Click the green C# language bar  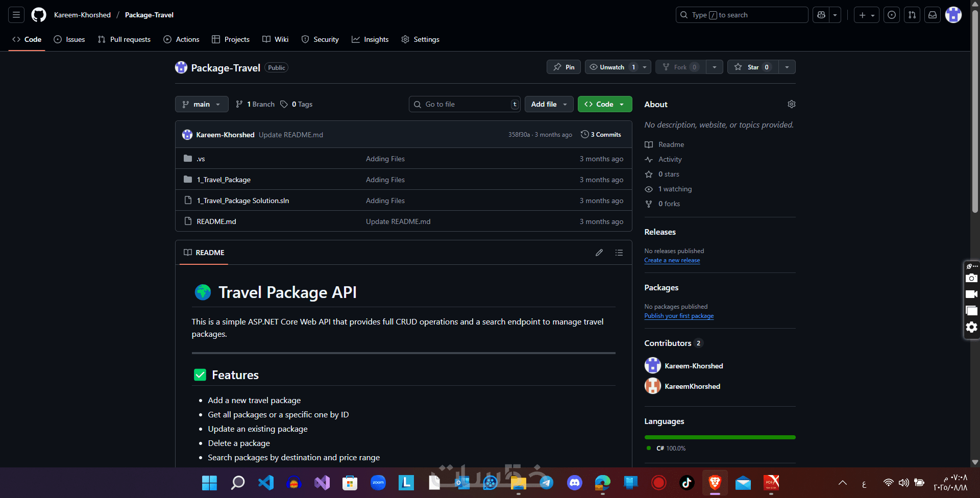tap(720, 437)
